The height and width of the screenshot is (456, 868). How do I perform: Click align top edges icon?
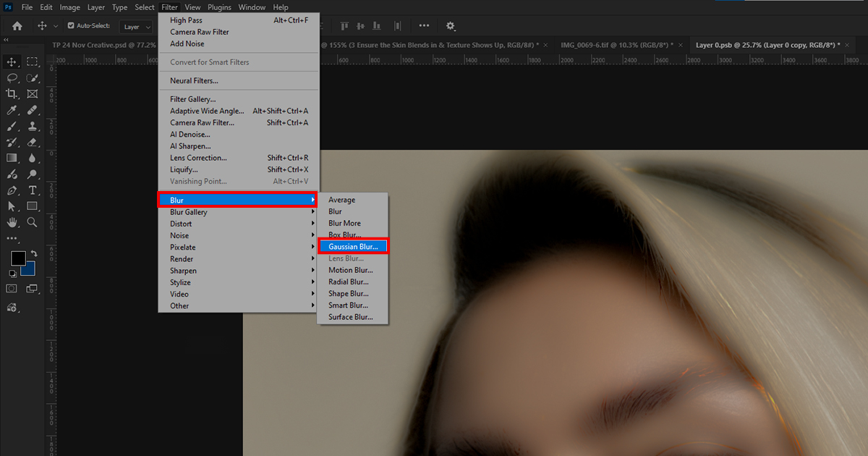345,26
